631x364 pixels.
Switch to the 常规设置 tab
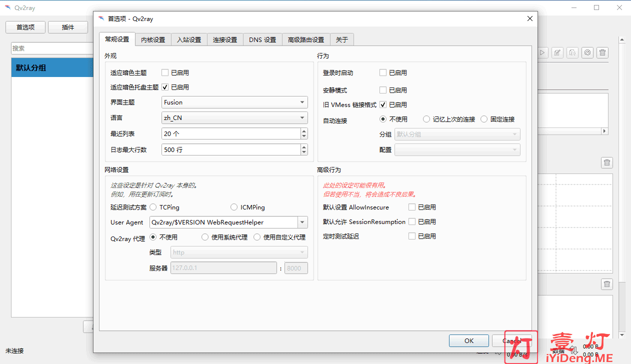click(117, 39)
